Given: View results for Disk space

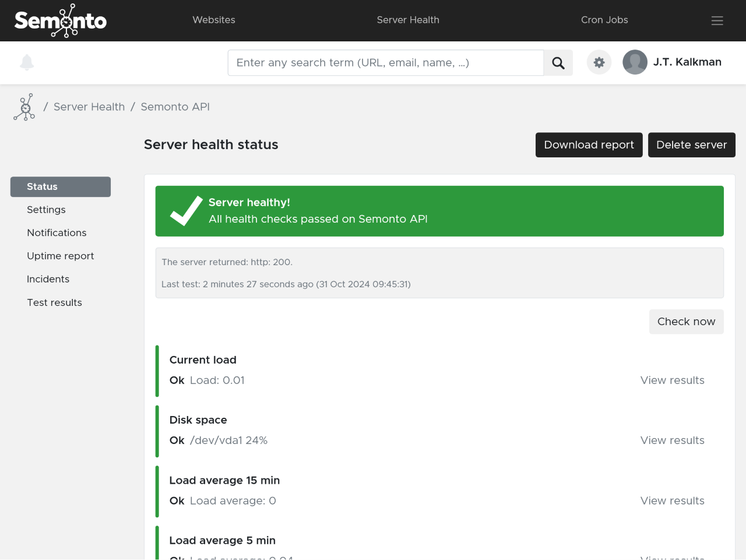Looking at the screenshot, I should pyautogui.click(x=673, y=441).
